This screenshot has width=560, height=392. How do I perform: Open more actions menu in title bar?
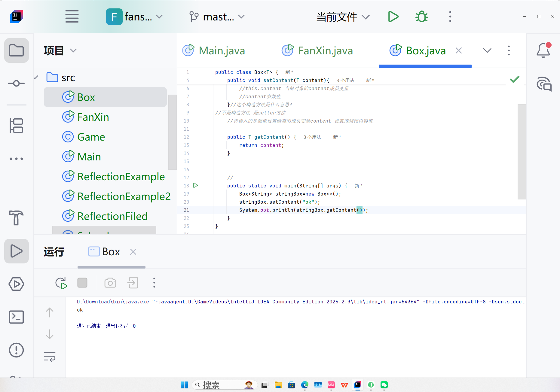pyautogui.click(x=450, y=17)
